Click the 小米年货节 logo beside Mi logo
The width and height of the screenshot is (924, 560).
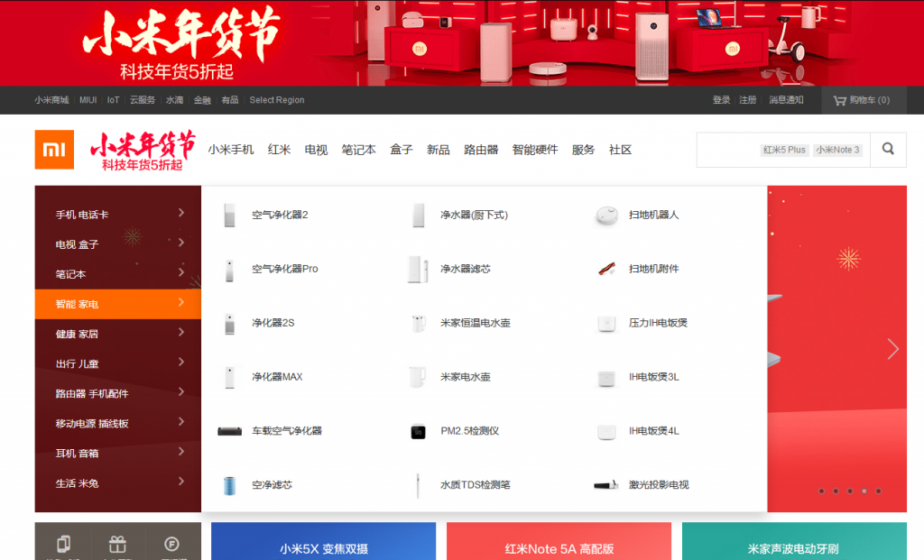(x=143, y=151)
